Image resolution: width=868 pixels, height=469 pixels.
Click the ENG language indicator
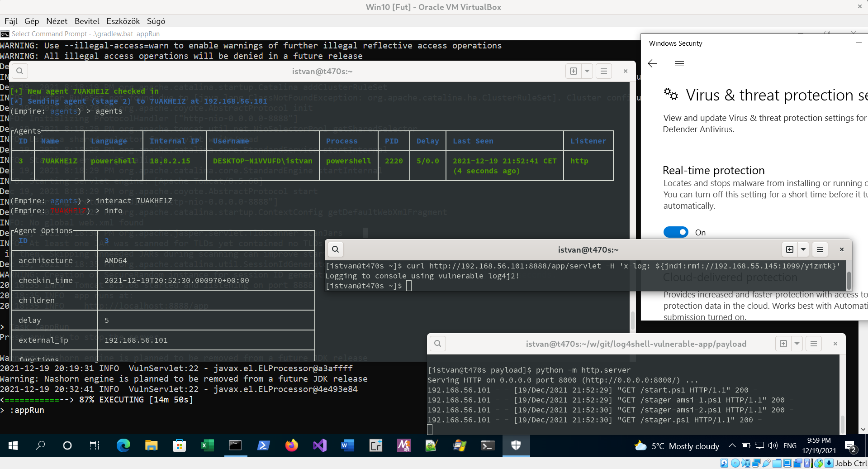point(790,446)
